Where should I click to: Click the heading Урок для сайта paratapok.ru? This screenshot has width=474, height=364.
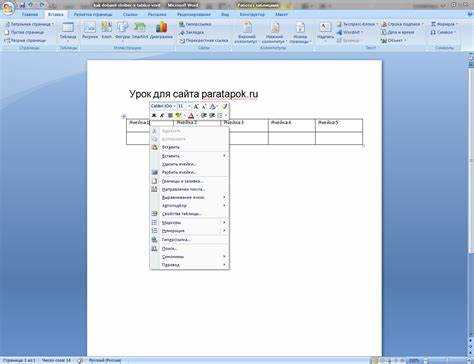(193, 94)
